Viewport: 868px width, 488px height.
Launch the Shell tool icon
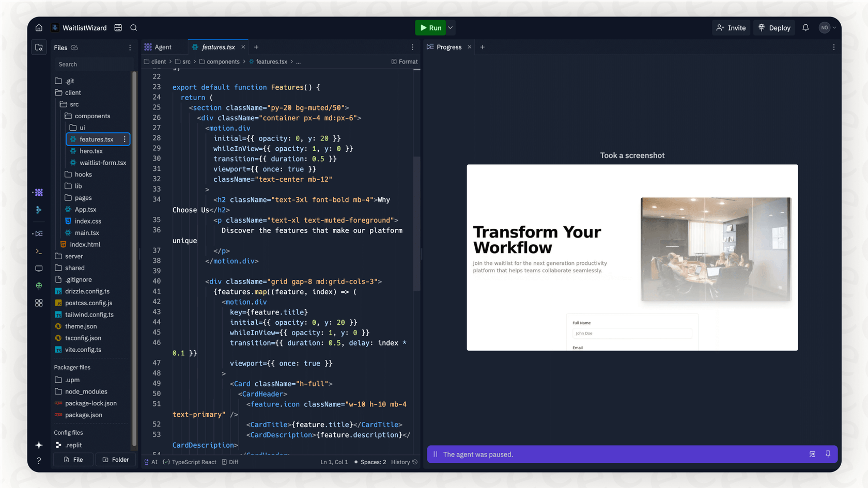click(39, 251)
